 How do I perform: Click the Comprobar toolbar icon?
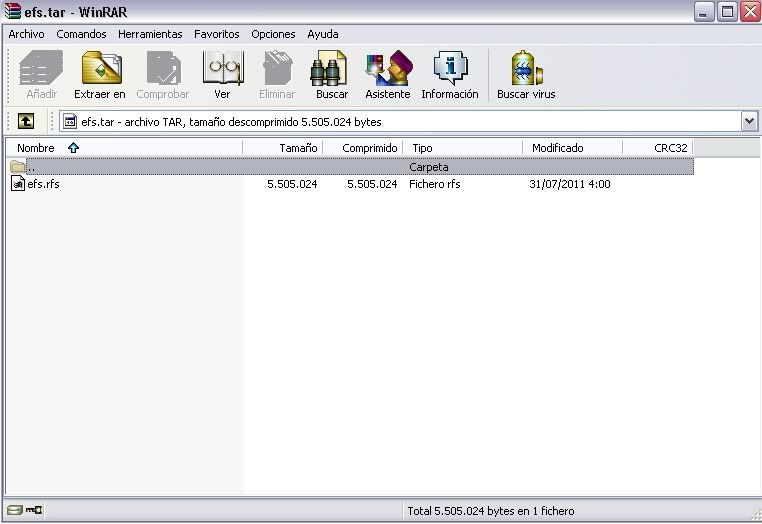163,69
